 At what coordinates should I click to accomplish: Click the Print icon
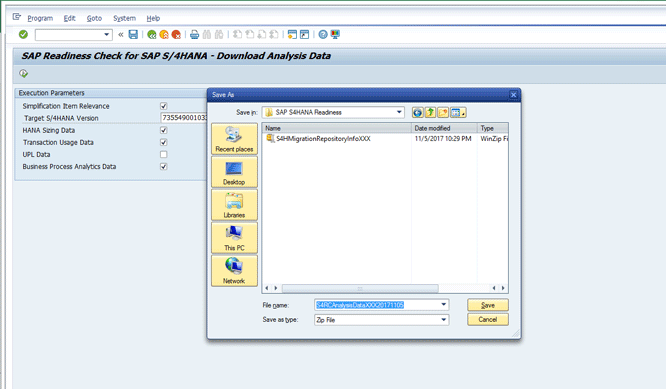(195, 35)
